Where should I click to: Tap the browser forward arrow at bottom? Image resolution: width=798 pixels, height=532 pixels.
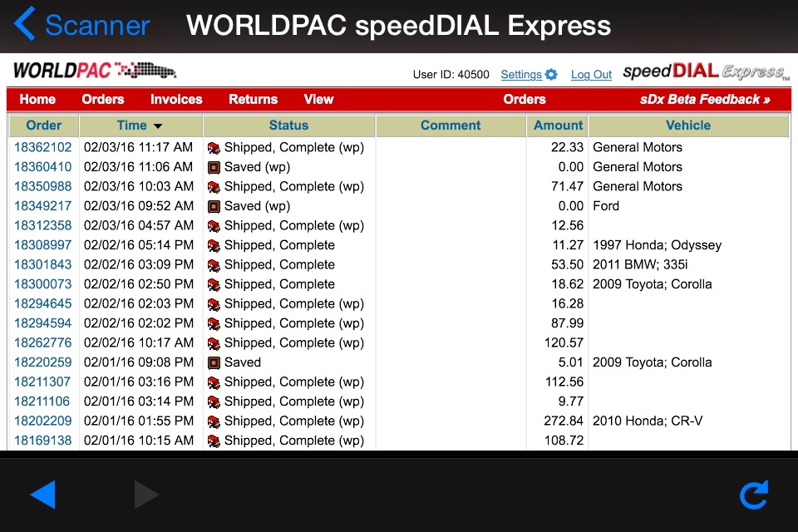(146, 495)
